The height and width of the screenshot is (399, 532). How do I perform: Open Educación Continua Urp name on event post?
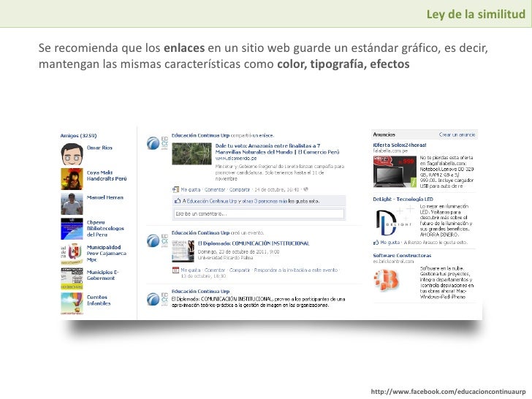coord(200,232)
